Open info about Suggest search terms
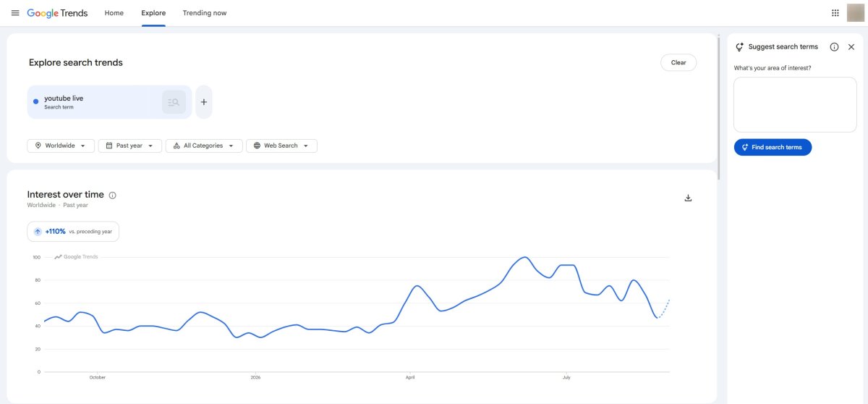868x404 pixels. click(834, 47)
